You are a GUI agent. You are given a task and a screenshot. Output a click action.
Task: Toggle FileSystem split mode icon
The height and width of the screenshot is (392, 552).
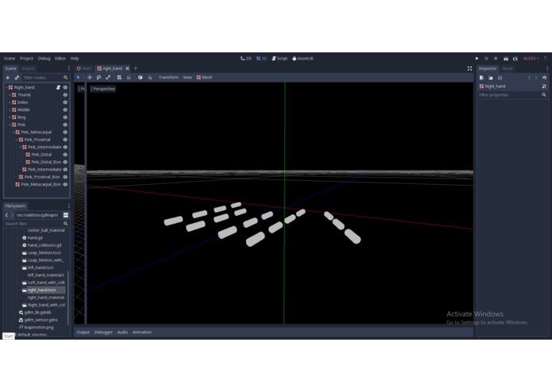(66, 215)
